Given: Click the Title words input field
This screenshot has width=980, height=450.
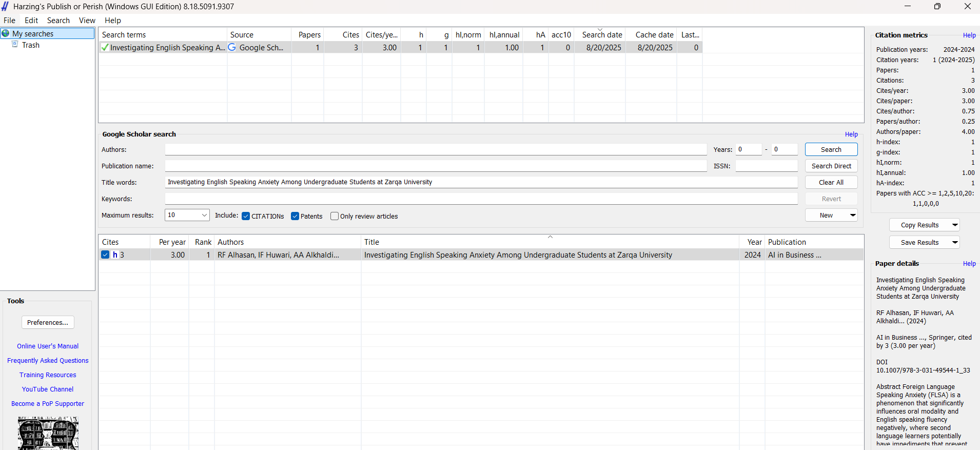Looking at the screenshot, I should pos(481,182).
